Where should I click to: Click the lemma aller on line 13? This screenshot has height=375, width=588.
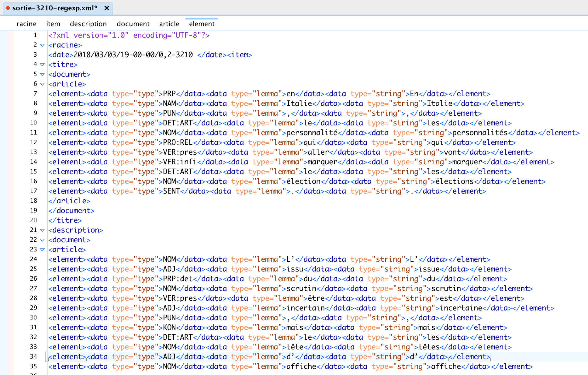[x=318, y=152]
